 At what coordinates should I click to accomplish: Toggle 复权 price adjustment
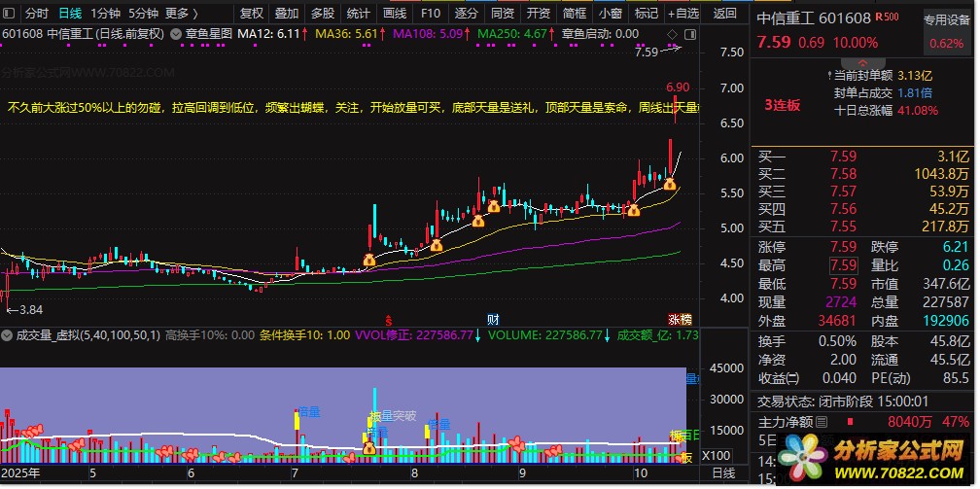point(251,14)
